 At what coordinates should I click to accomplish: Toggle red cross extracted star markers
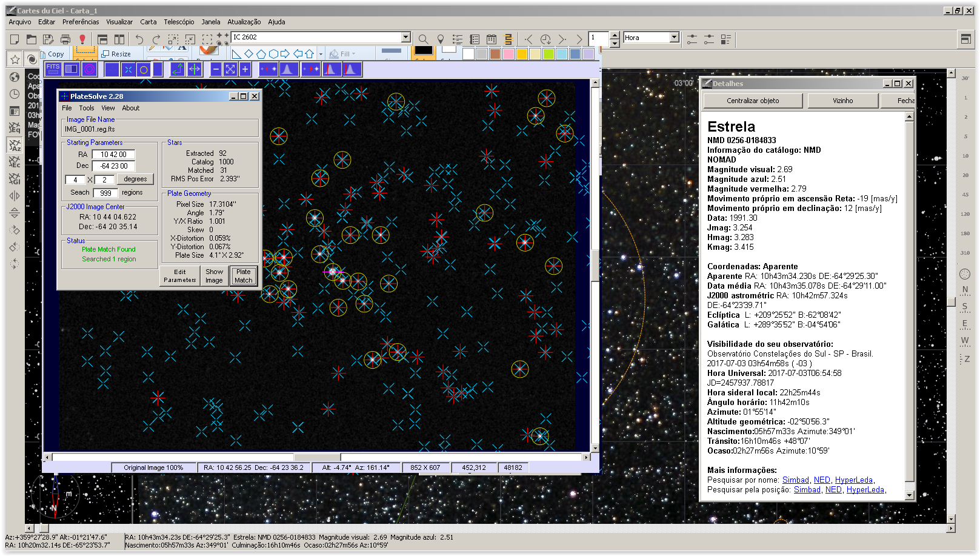tap(112, 69)
